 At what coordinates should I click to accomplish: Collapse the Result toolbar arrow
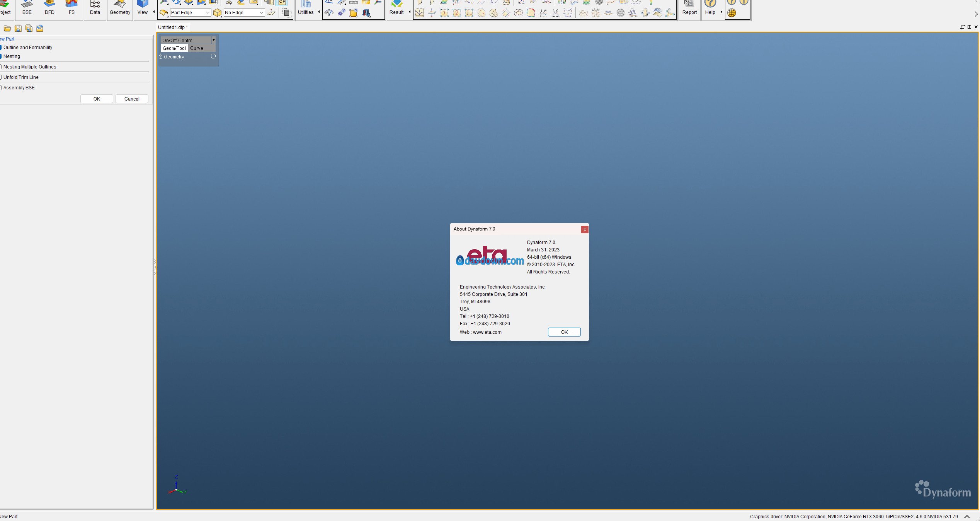coord(410,12)
